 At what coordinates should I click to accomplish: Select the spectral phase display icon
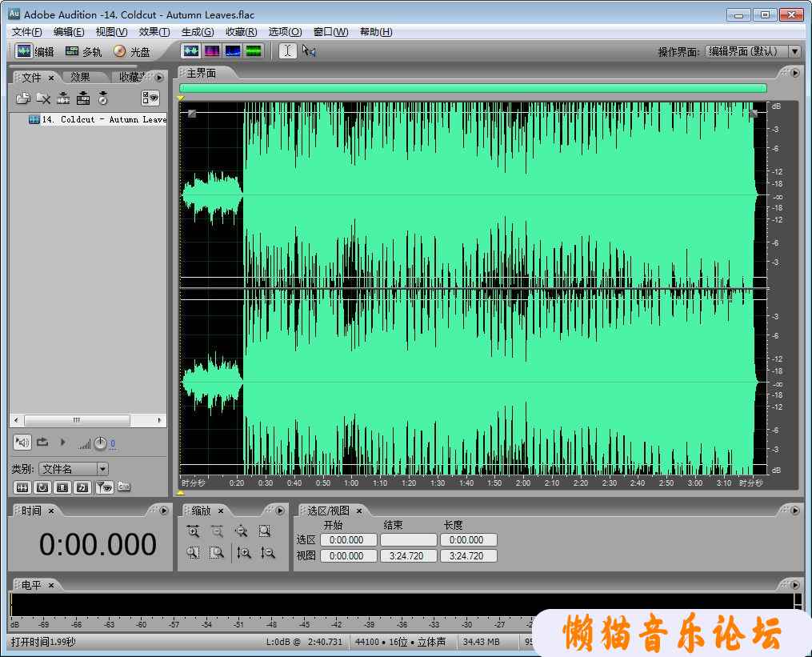point(254,50)
